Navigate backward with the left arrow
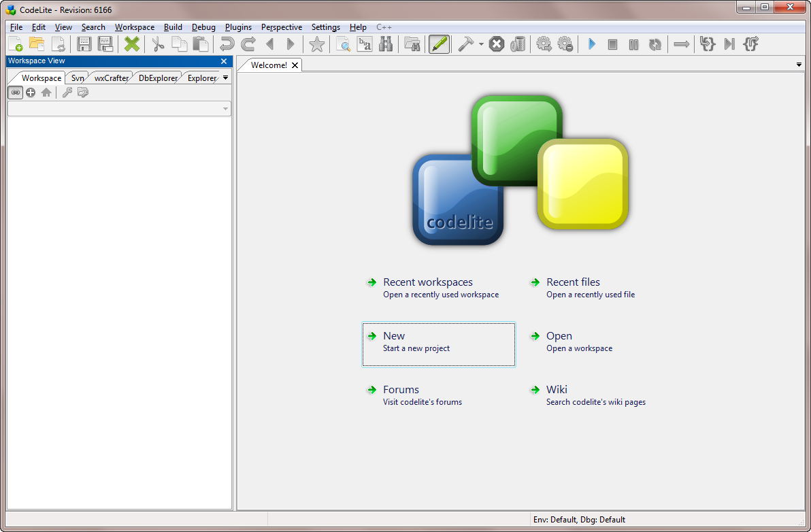Image resolution: width=811 pixels, height=532 pixels. pos(269,44)
